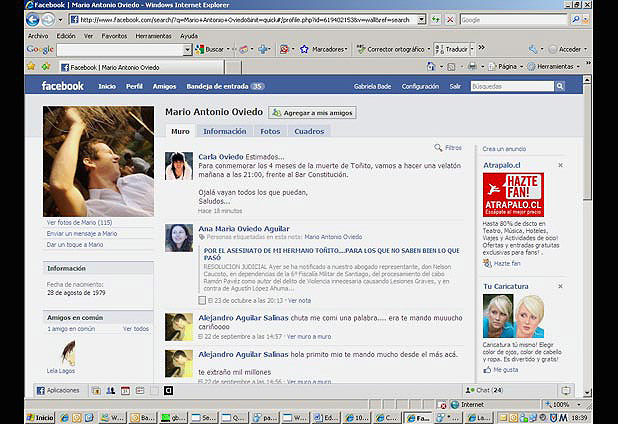Click the page vertical scrollbar down arrow
Image resolution: width=618 pixels, height=424 pixels.
pos(587,392)
